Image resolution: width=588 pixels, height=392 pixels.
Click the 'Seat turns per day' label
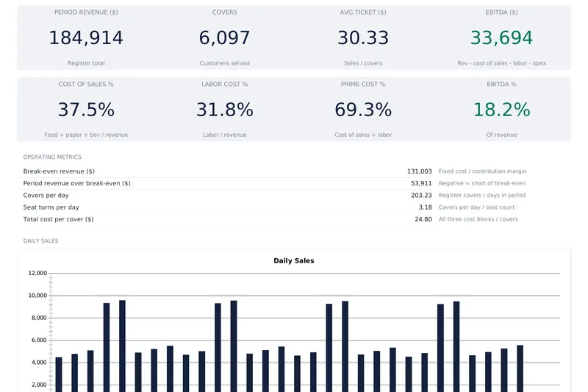(51, 207)
